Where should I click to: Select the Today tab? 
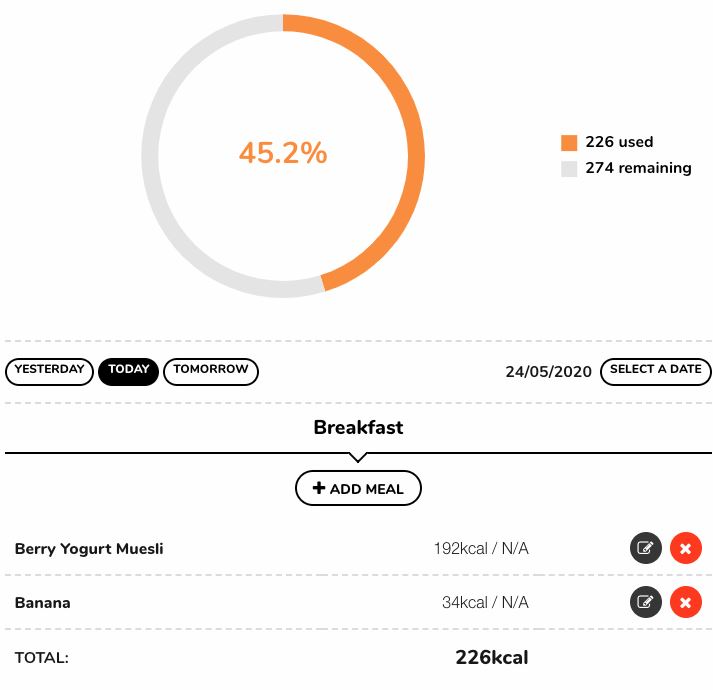(128, 372)
